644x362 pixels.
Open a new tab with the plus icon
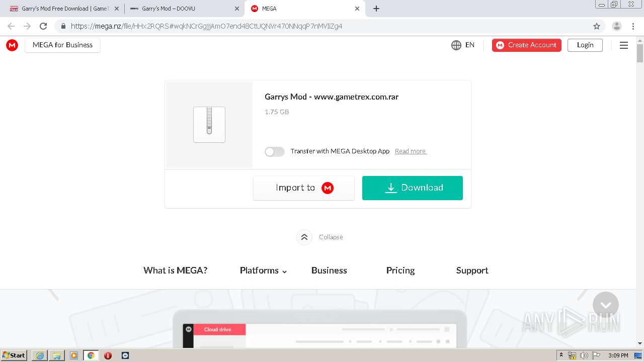[376, 9]
